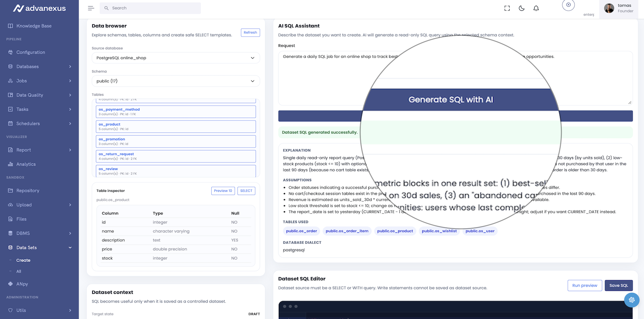Select the DBMS database icon
Viewport: 644px width, 319px height.
tap(10, 233)
